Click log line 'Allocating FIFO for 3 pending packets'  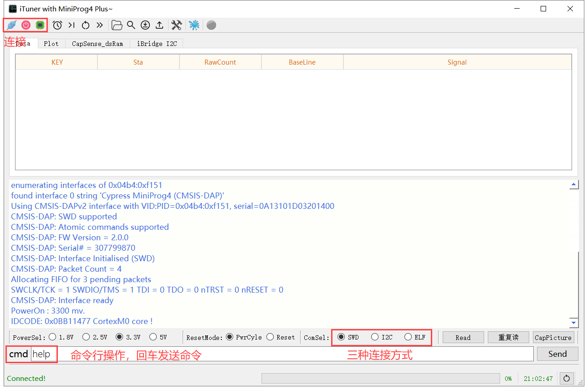pyautogui.click(x=81, y=279)
